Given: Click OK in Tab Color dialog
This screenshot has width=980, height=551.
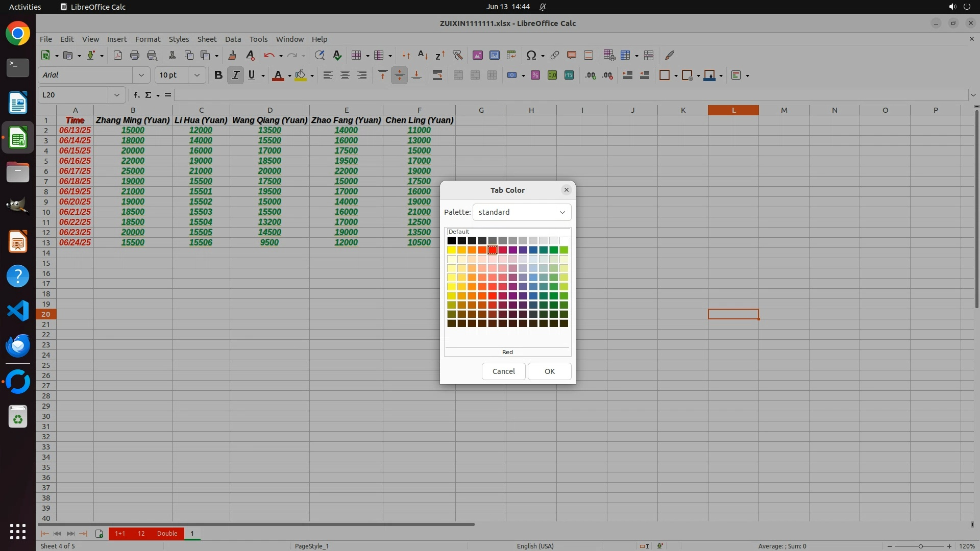Looking at the screenshot, I should [x=549, y=371].
